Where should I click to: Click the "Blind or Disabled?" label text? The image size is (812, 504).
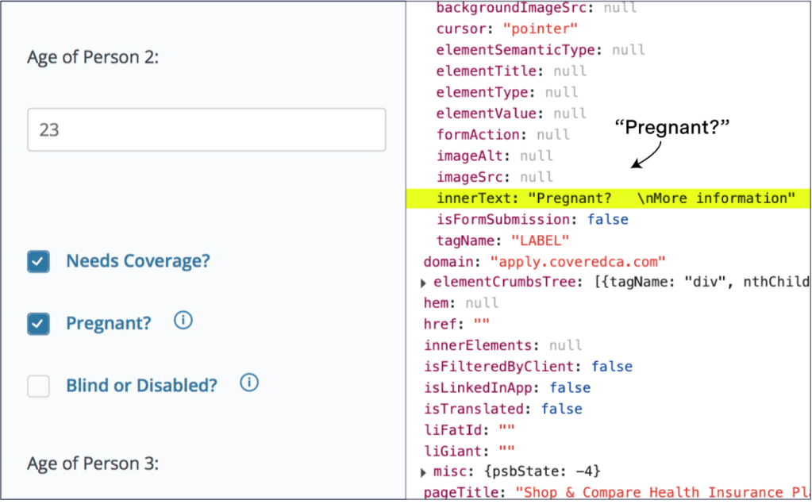(x=141, y=386)
